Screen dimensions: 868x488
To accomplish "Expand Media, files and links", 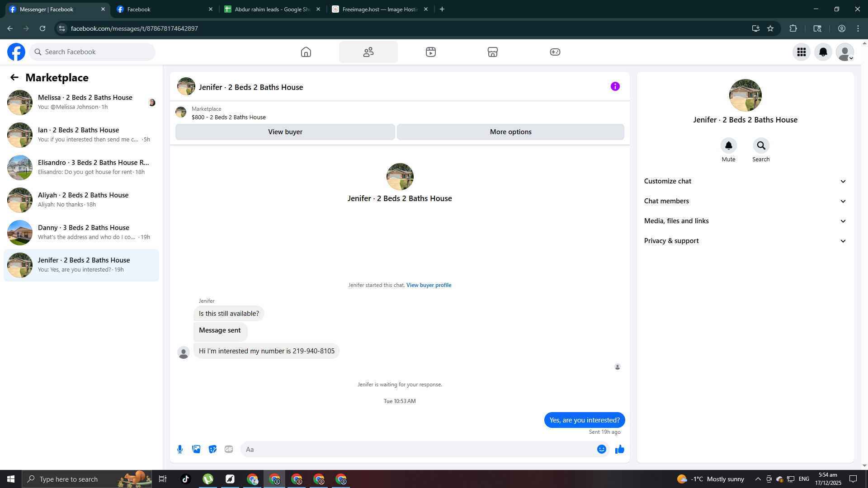I will pyautogui.click(x=745, y=221).
